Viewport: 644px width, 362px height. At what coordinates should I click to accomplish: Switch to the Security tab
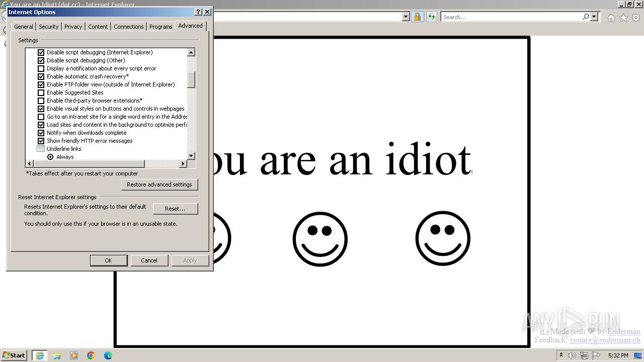49,27
